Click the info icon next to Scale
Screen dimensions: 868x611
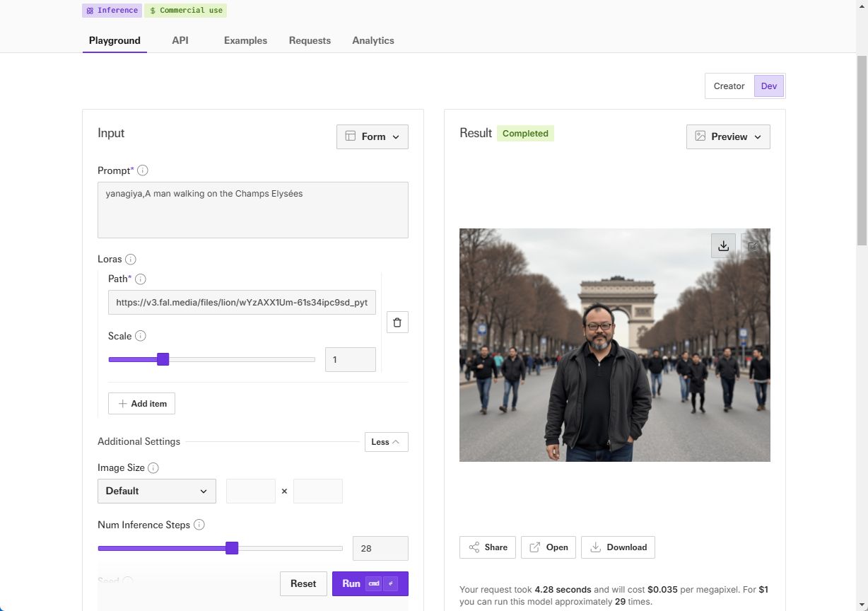pyautogui.click(x=141, y=336)
